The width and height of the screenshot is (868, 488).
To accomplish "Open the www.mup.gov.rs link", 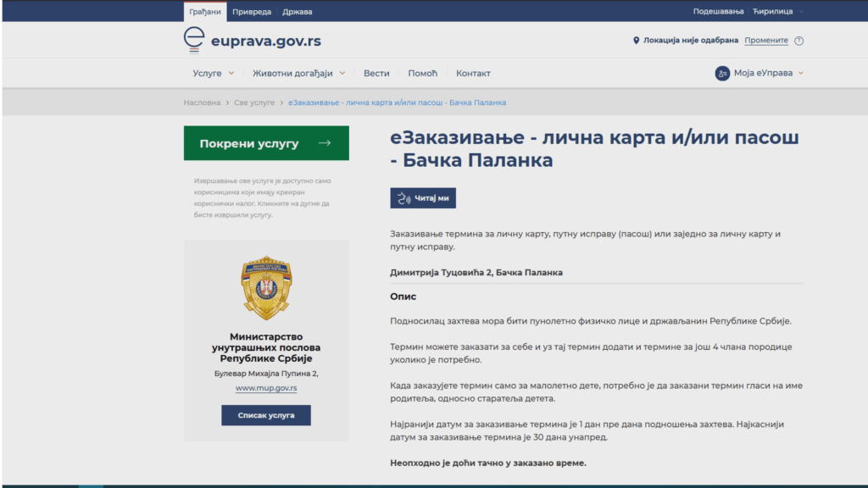I will (x=266, y=388).
